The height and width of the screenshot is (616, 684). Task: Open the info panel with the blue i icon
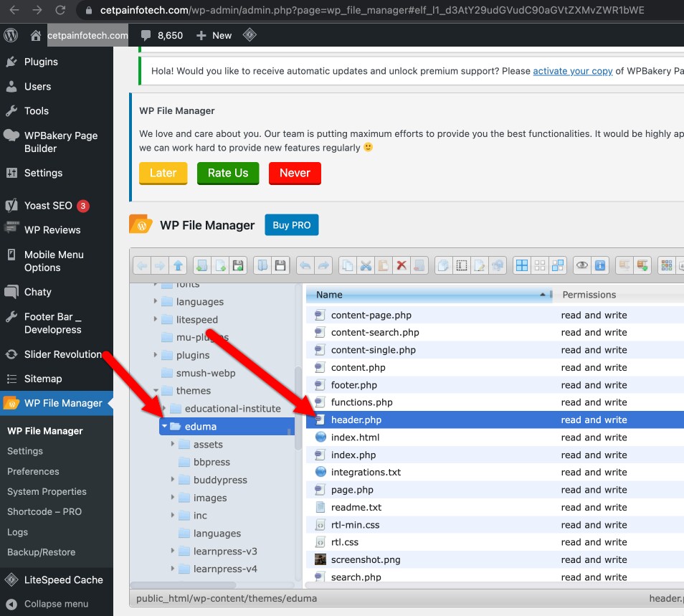[x=599, y=265]
